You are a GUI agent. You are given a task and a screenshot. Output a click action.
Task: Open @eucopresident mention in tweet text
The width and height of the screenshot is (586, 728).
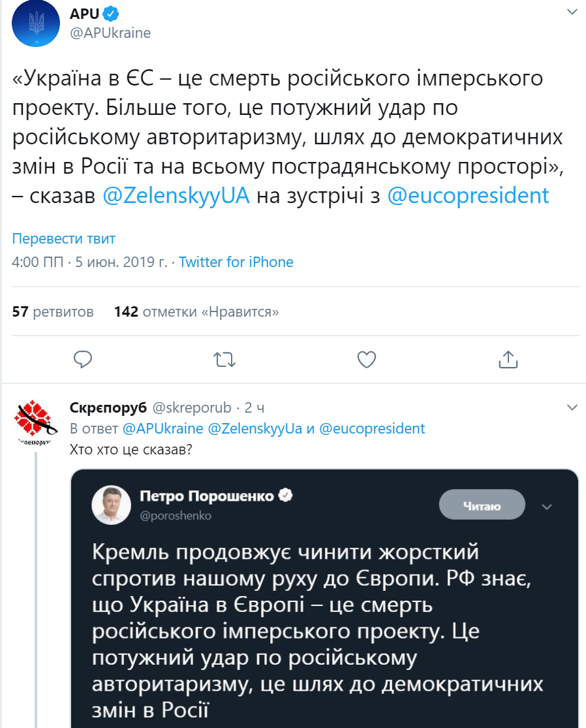[468, 196]
